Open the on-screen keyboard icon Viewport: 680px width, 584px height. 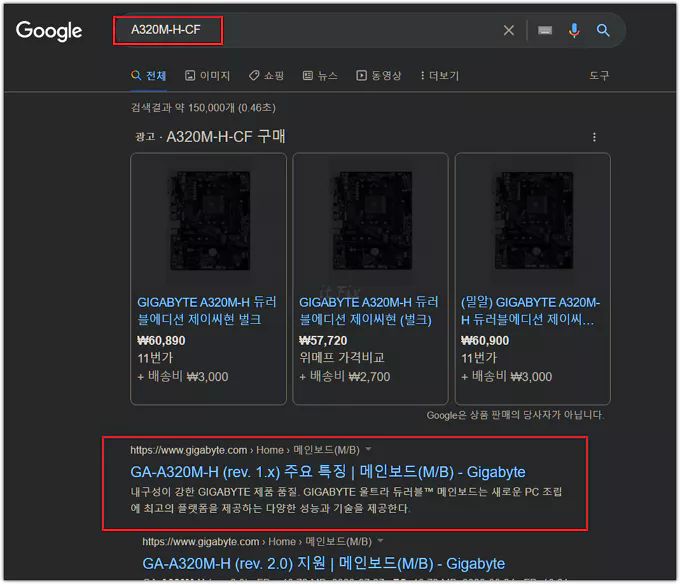tap(545, 30)
